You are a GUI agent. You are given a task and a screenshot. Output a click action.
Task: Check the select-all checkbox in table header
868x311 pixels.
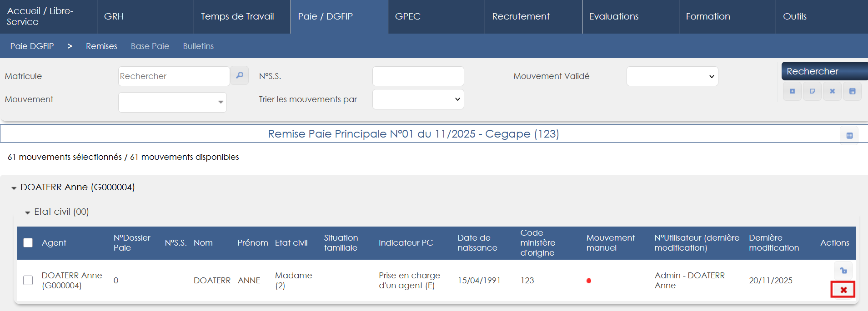click(28, 243)
